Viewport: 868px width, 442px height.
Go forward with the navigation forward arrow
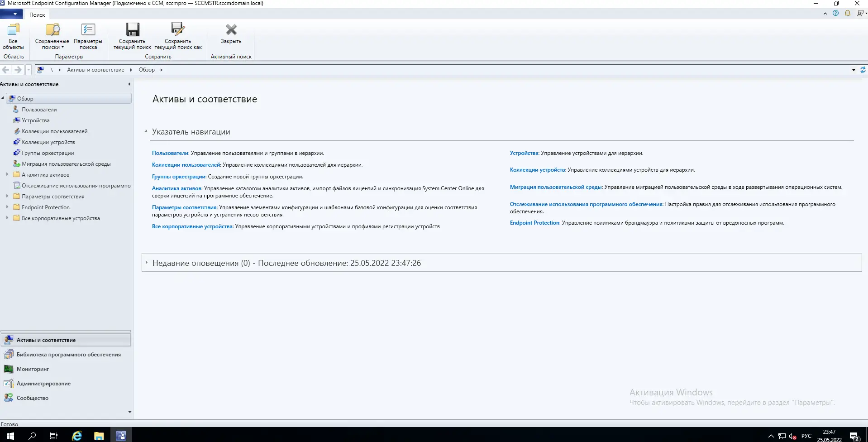[18, 70]
